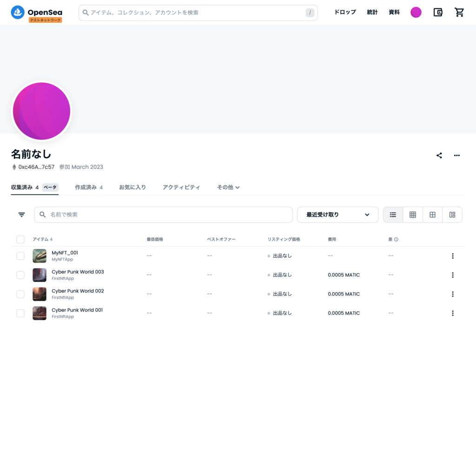Image resolution: width=476 pixels, height=453 pixels.
Task: Toggle the filter icon beside name search
Action: tap(21, 214)
